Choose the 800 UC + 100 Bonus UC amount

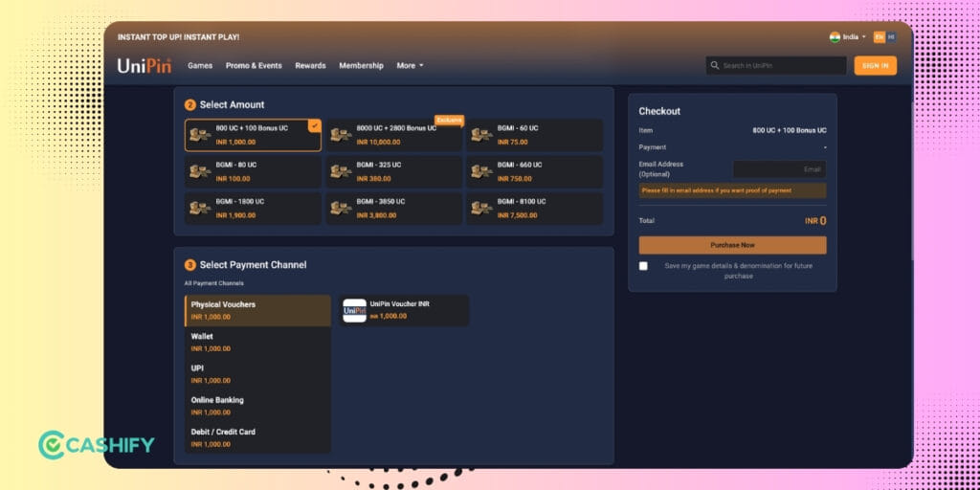point(253,135)
